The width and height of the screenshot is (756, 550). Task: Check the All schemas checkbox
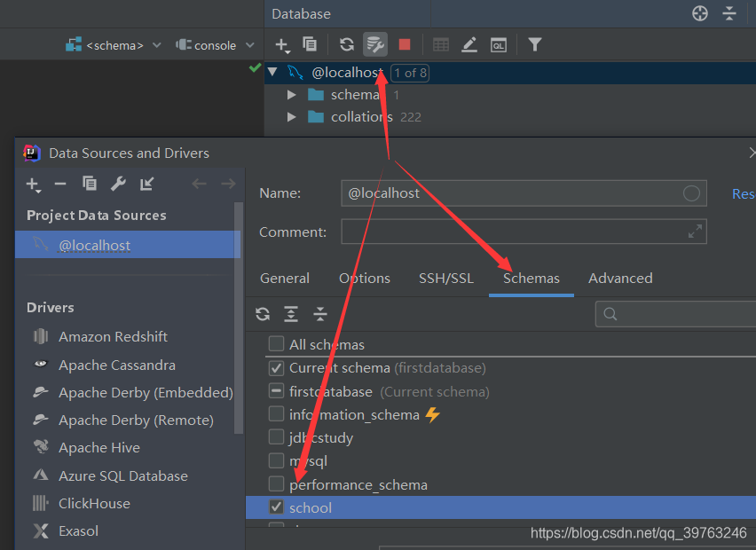pyautogui.click(x=276, y=343)
